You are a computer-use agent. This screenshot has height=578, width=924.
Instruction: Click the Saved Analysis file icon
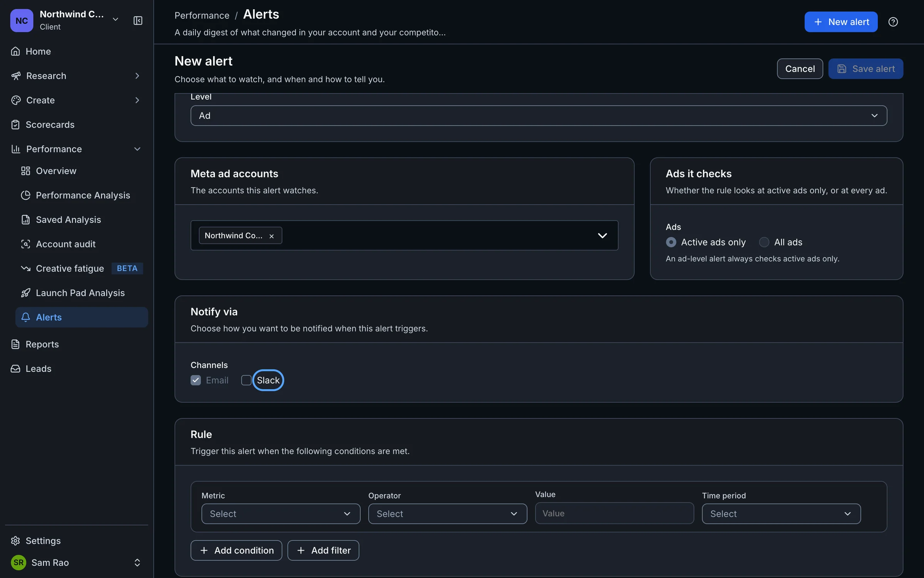(25, 220)
